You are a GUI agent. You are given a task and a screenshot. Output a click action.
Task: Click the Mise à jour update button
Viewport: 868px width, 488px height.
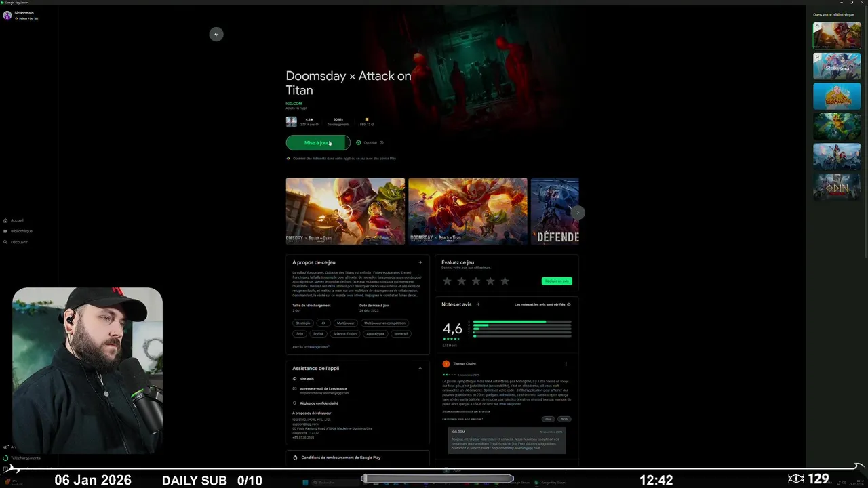[318, 142]
